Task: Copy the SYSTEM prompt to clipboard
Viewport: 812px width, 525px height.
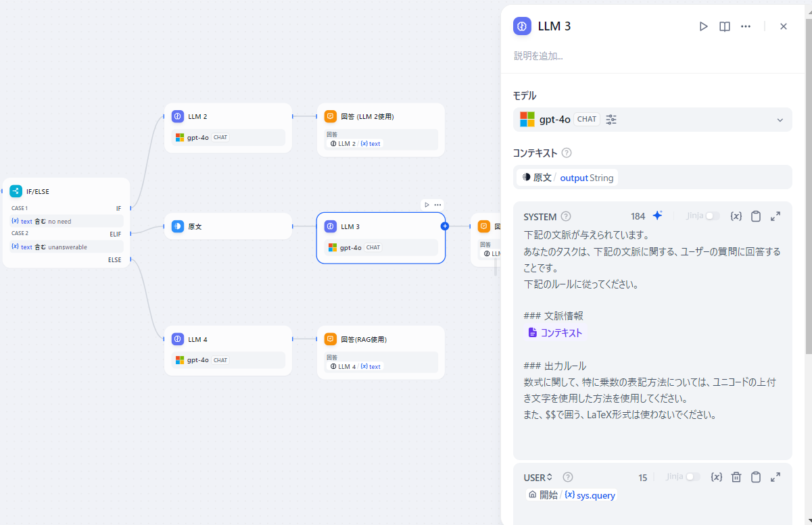Action: point(756,216)
